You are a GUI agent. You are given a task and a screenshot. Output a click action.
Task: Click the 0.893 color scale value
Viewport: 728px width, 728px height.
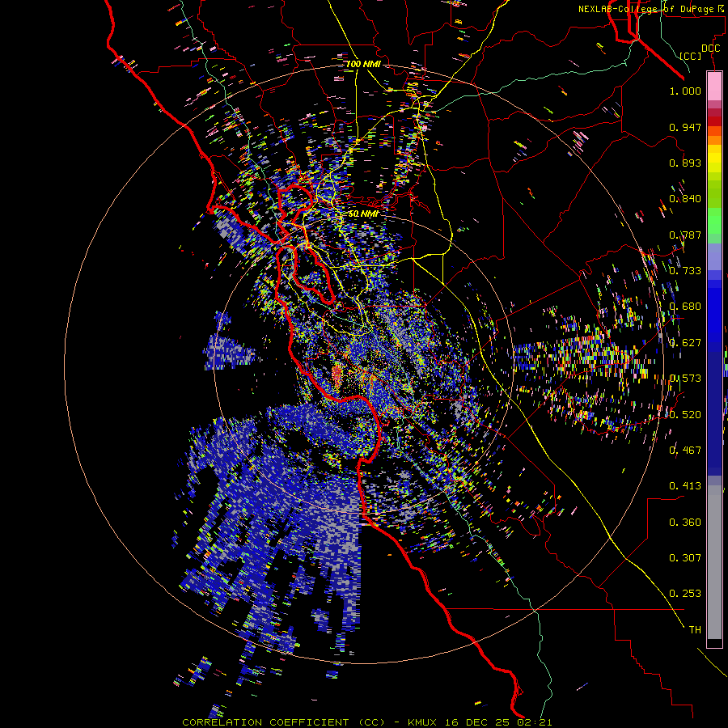point(685,163)
